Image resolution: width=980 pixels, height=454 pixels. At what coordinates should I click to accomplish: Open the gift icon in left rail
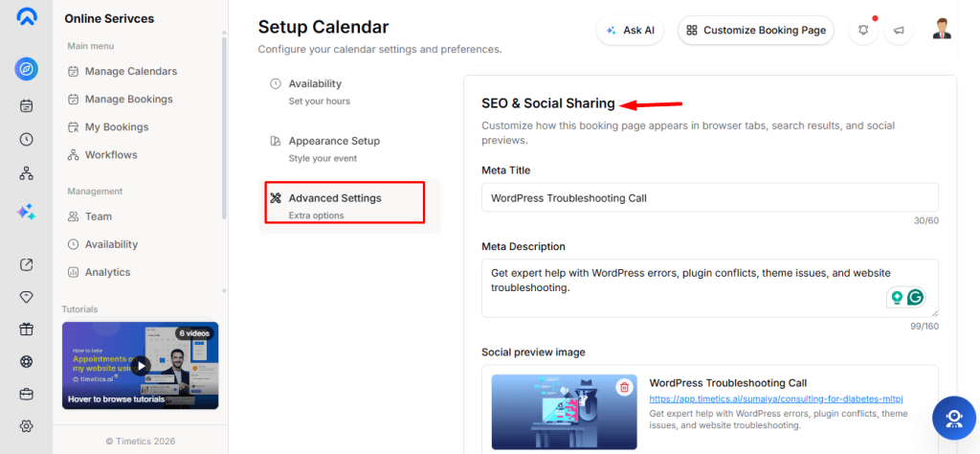[26, 329]
